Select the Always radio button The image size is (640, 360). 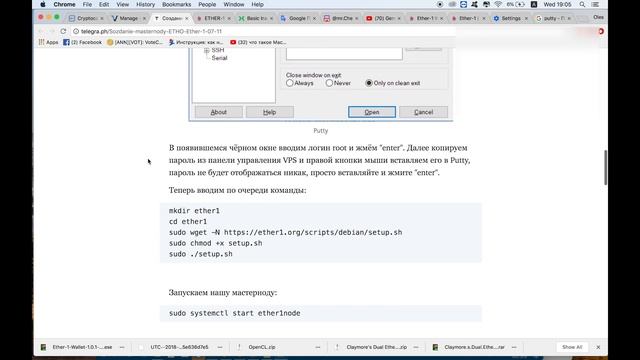click(290, 83)
